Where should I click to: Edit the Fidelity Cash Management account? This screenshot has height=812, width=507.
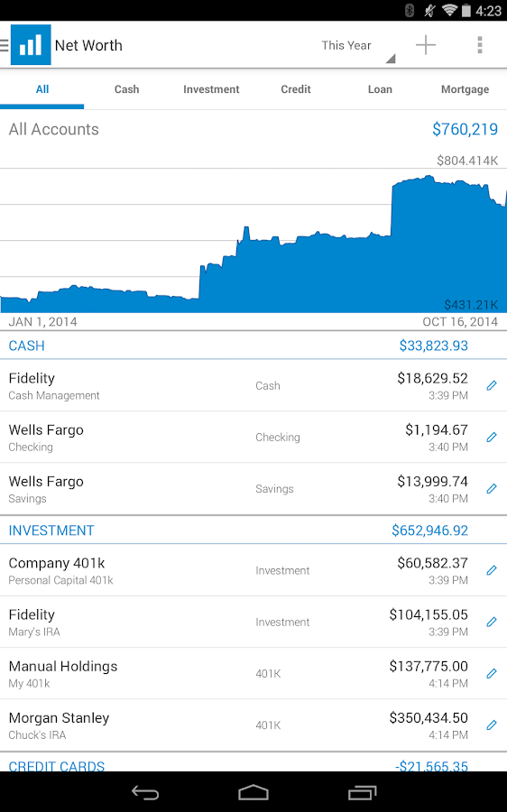[492, 385]
